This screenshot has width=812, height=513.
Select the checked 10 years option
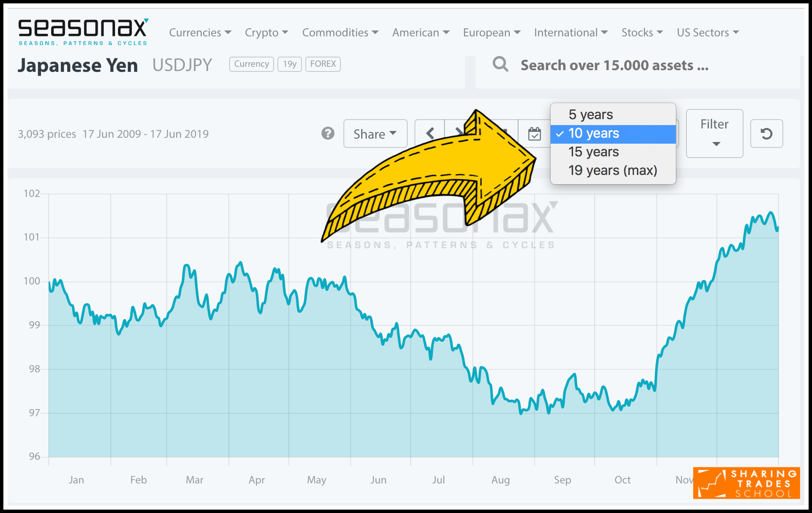pyautogui.click(x=593, y=134)
